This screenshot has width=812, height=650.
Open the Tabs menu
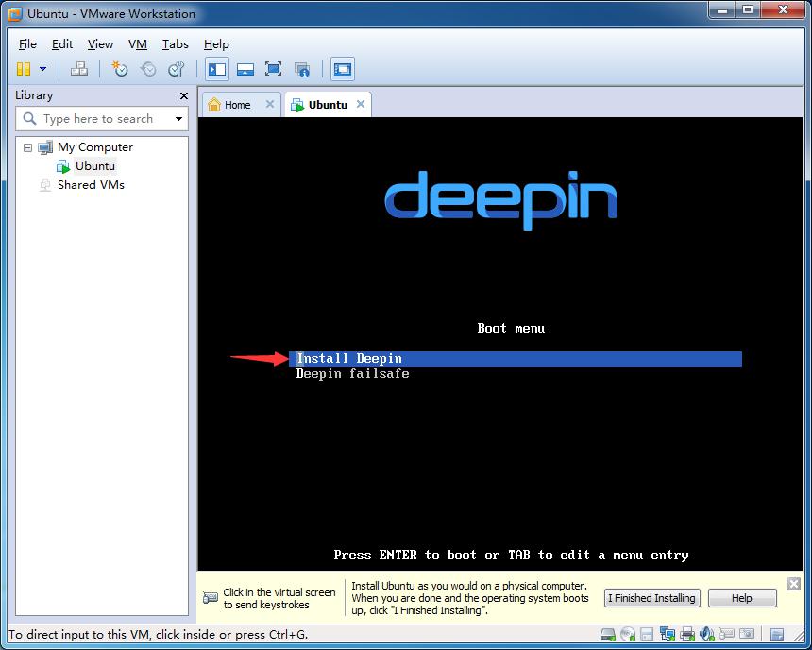click(x=175, y=44)
